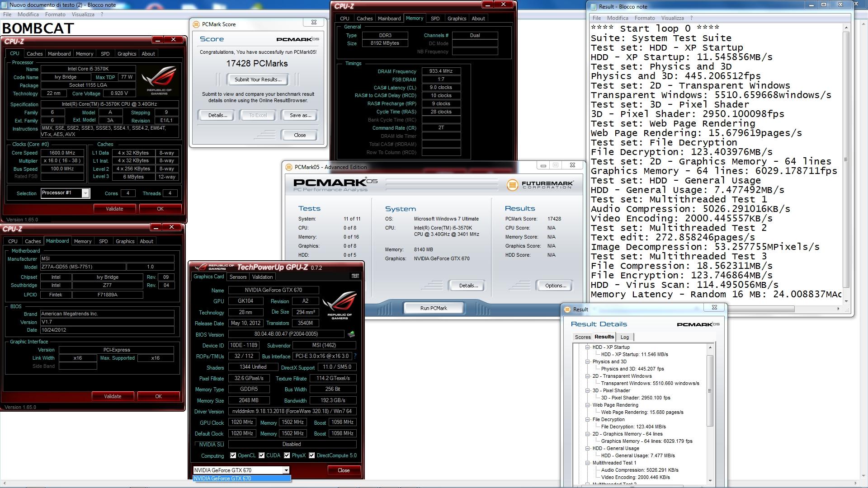Click the ROG logo in GPU-Z
The width and height of the screenshot is (868, 488).
click(x=340, y=305)
